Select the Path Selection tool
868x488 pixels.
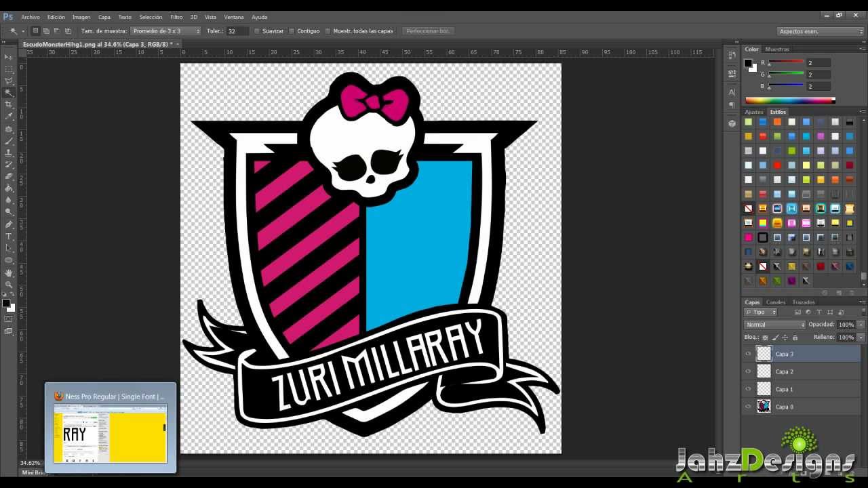pos(9,248)
